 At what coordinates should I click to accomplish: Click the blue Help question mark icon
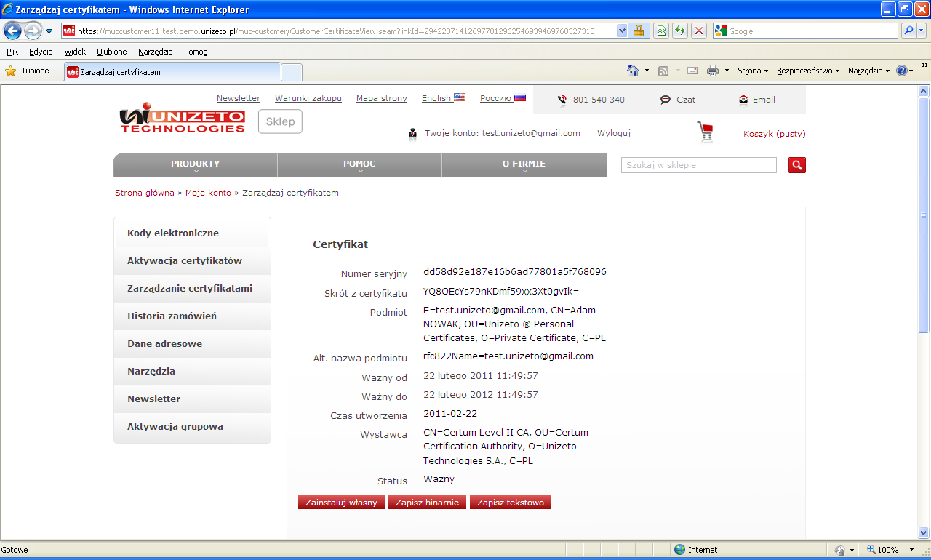click(x=901, y=71)
